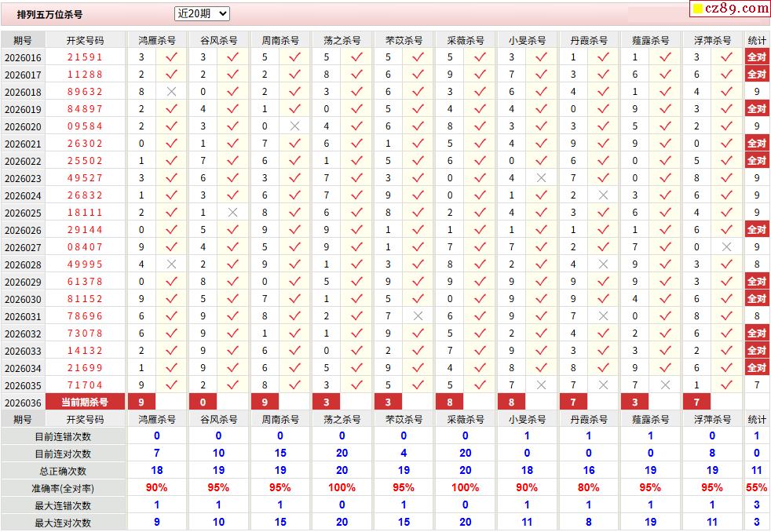Click red current-period box under 采薇杀号
The width and height of the screenshot is (771, 532).
click(450, 403)
